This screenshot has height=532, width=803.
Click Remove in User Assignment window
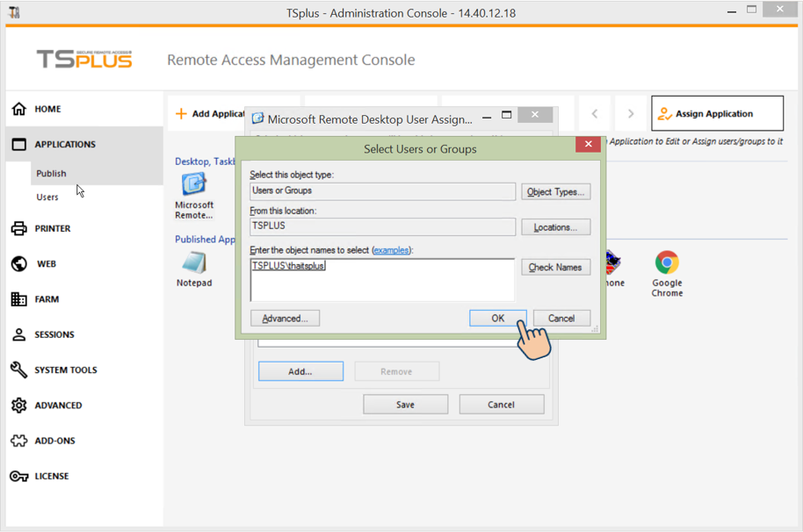pos(396,371)
